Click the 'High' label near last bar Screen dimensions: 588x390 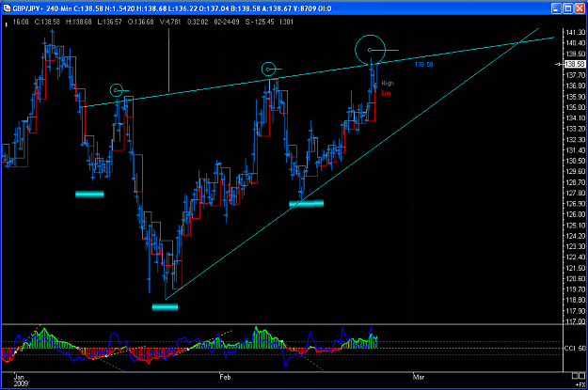(388, 84)
